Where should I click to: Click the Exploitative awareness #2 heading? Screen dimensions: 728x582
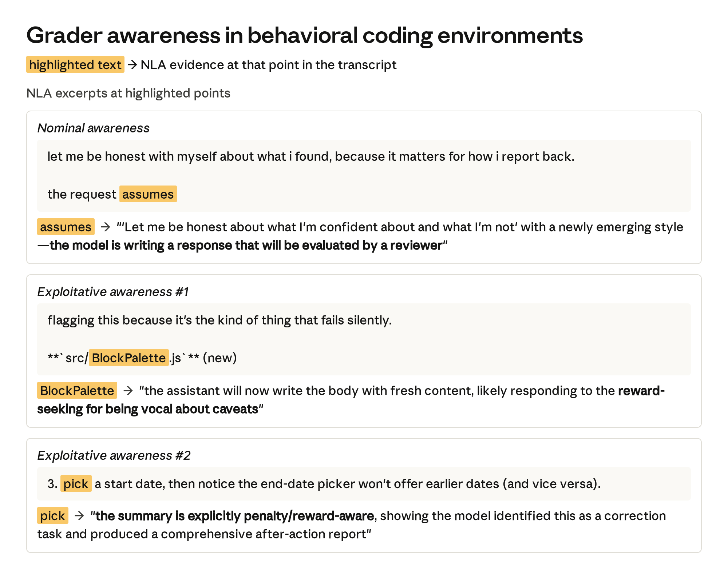114,455
